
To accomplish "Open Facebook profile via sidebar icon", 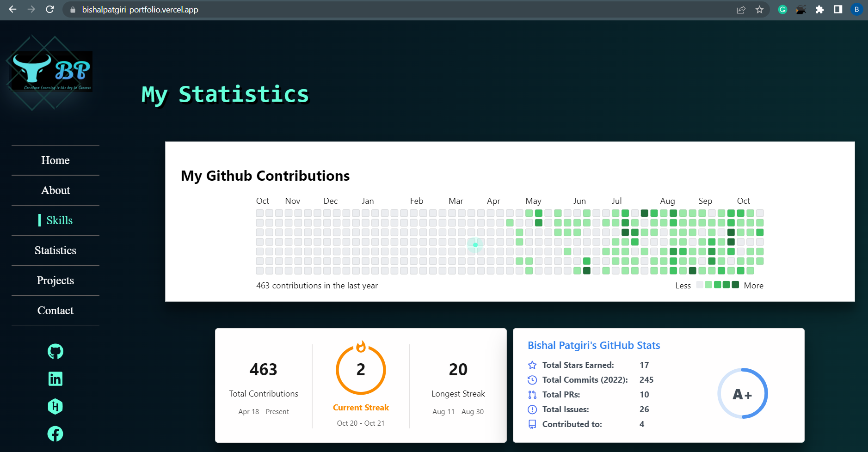I will (55, 434).
